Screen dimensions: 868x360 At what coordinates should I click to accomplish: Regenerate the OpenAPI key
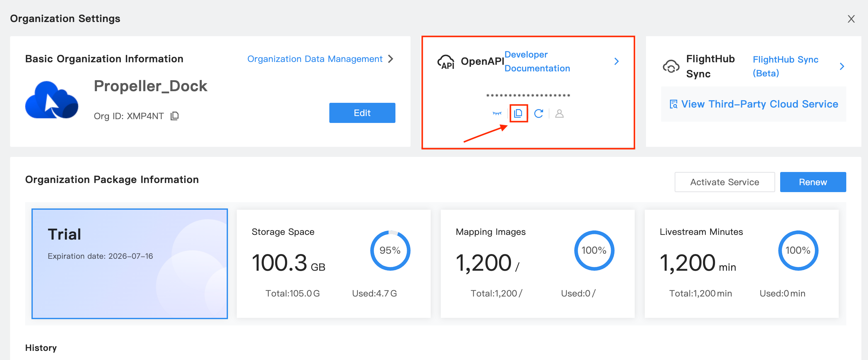pyautogui.click(x=538, y=114)
